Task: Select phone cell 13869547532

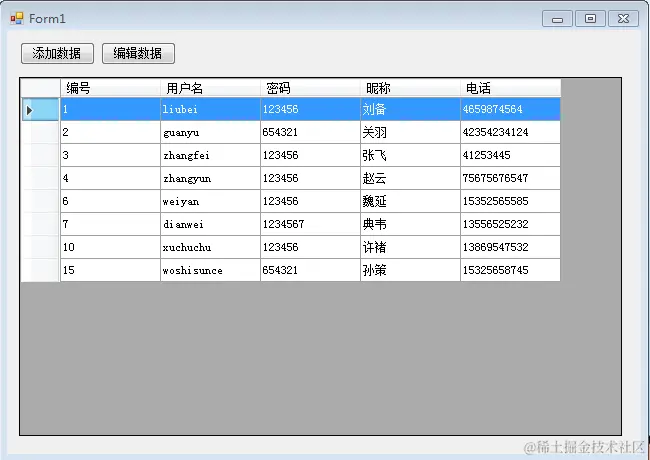Action: [x=510, y=247]
